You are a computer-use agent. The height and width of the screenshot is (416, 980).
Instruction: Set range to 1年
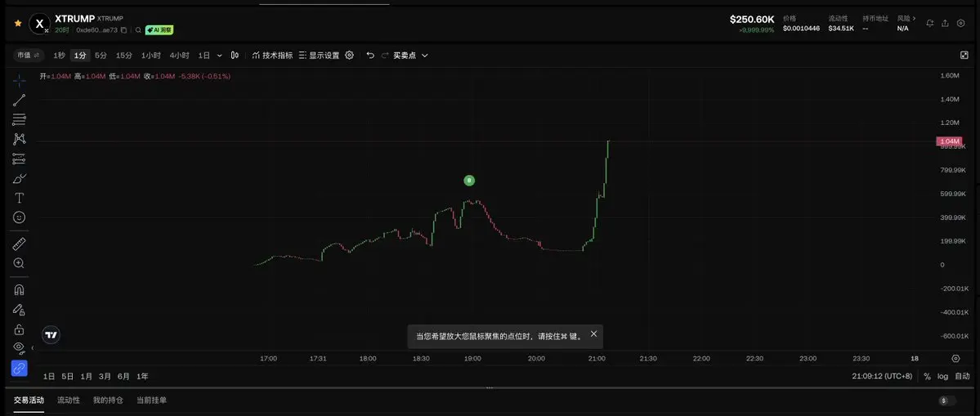(142, 377)
